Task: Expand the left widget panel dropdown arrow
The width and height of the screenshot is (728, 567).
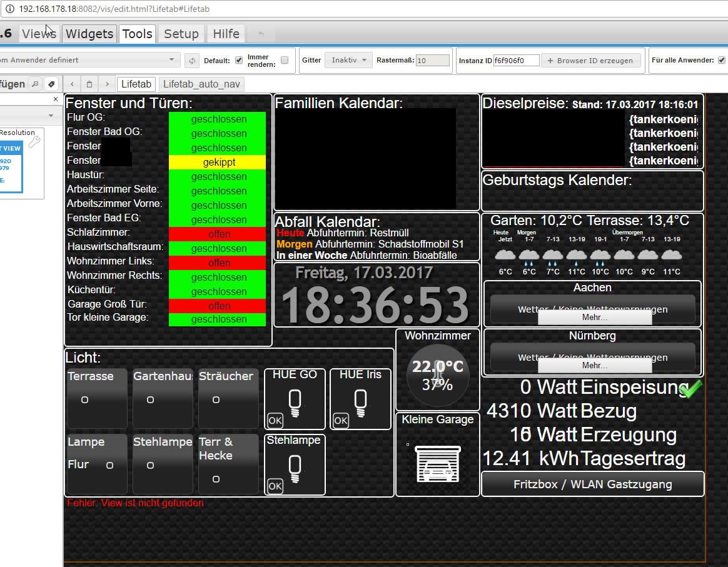Action: click(51, 116)
